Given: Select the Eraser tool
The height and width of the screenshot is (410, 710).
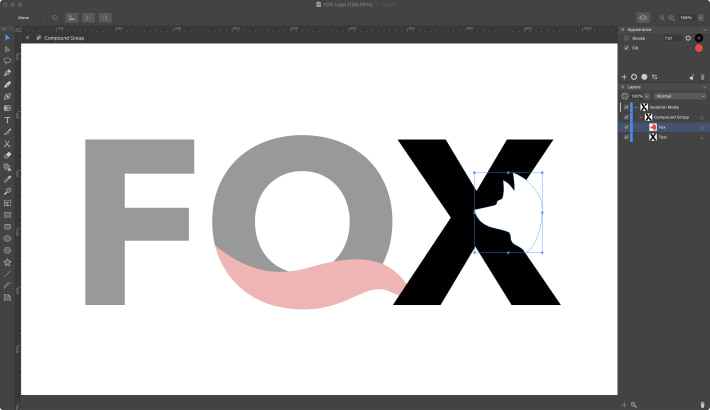Looking at the screenshot, I should (7, 155).
